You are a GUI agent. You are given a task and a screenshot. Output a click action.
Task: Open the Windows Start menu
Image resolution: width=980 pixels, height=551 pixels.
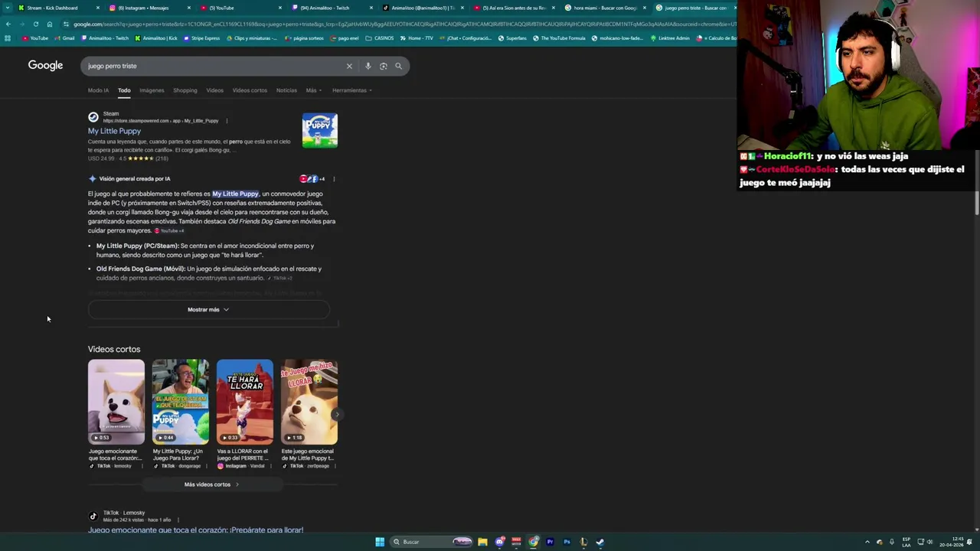[x=380, y=542]
